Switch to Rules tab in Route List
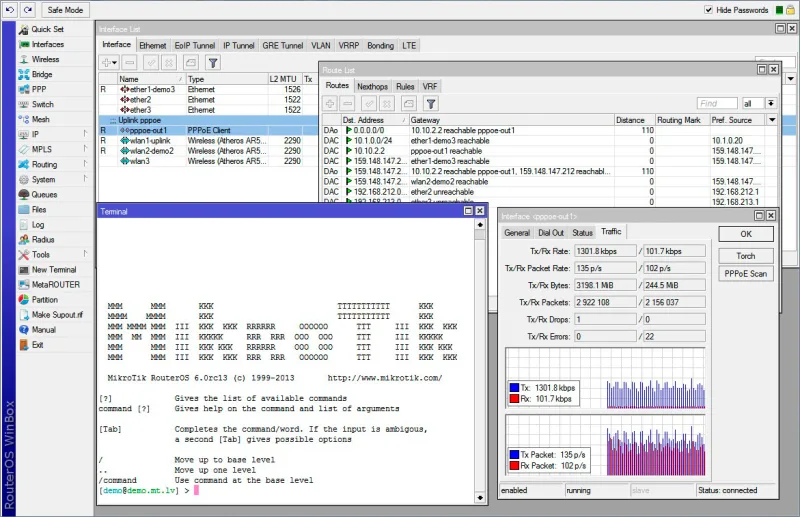The image size is (800, 517). 405,86
